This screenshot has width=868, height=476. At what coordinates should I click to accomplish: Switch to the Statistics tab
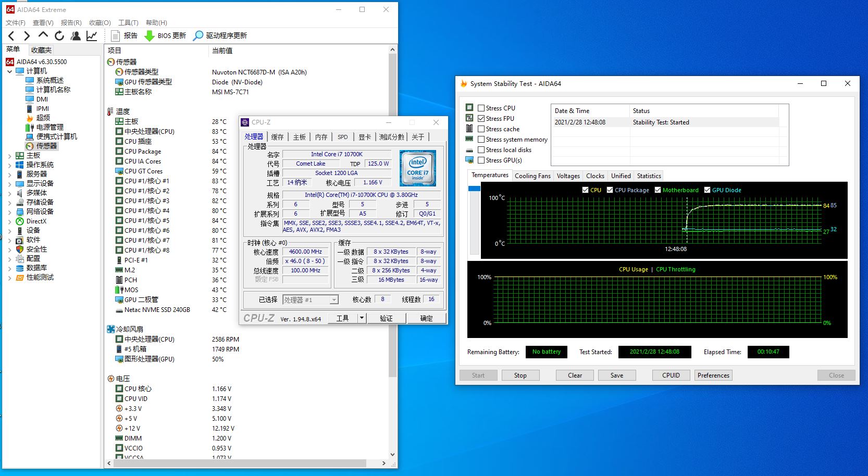tap(649, 176)
